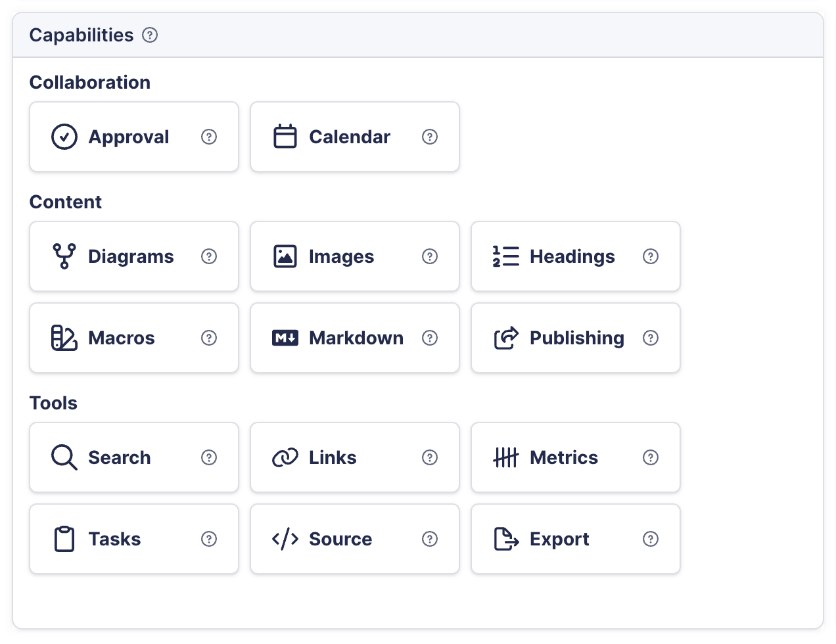
Task: Click the Source code brackets icon
Action: coord(285,539)
